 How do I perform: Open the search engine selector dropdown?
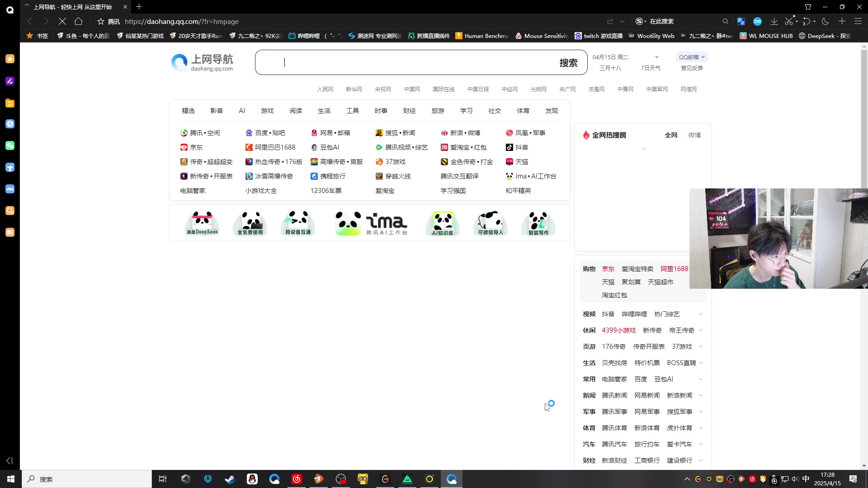click(641, 21)
